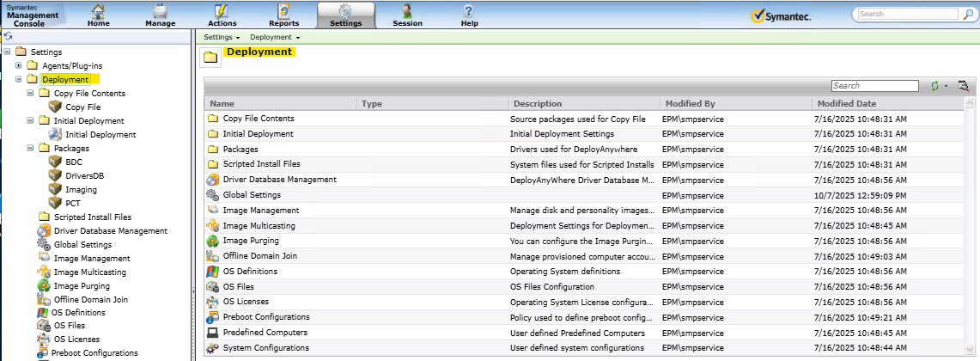The height and width of the screenshot is (361, 980).
Task: Collapse the Packages folder in the tree
Action: pos(31,149)
